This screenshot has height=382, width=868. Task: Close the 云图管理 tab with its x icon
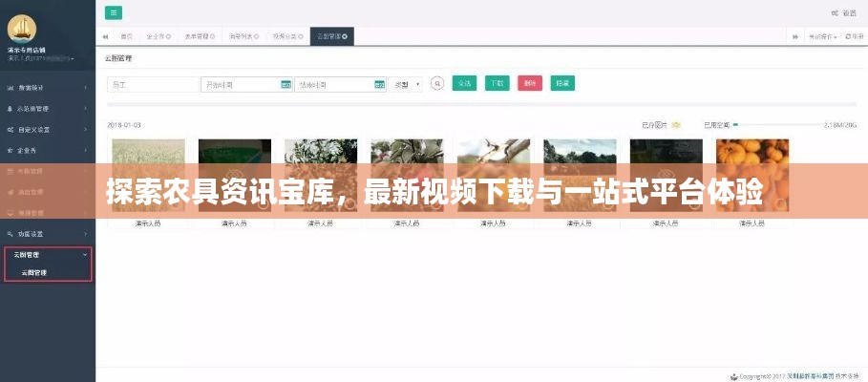tap(345, 36)
